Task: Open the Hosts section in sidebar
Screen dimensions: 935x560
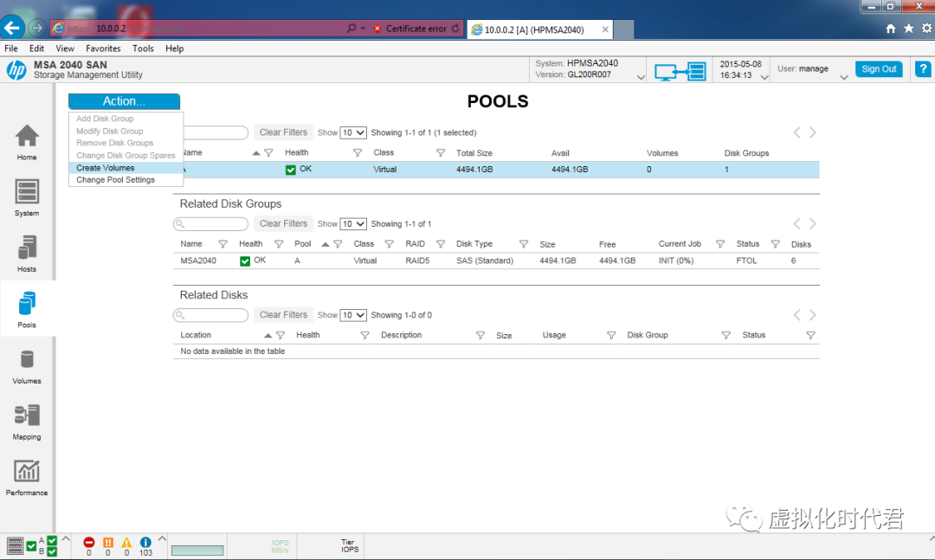Action: coord(27,254)
